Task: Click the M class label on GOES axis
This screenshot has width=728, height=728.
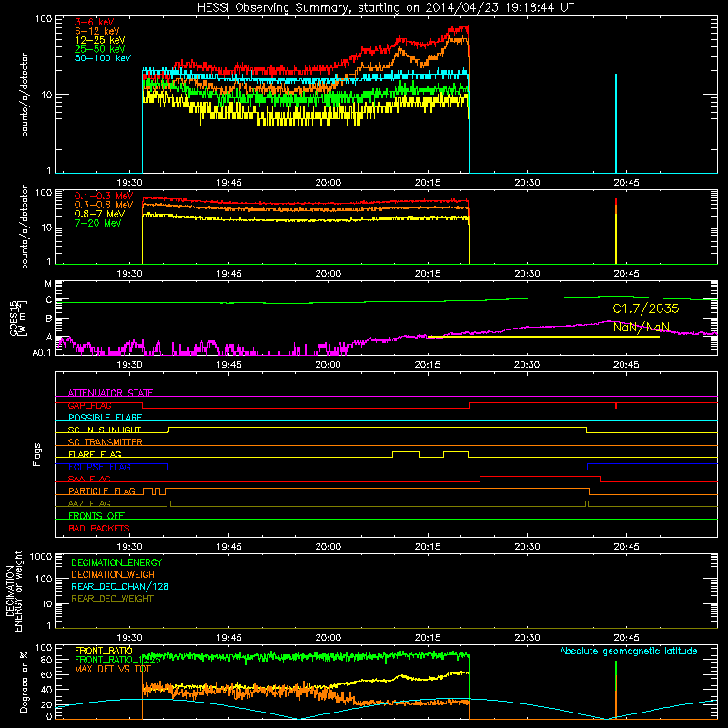Action: (x=48, y=284)
